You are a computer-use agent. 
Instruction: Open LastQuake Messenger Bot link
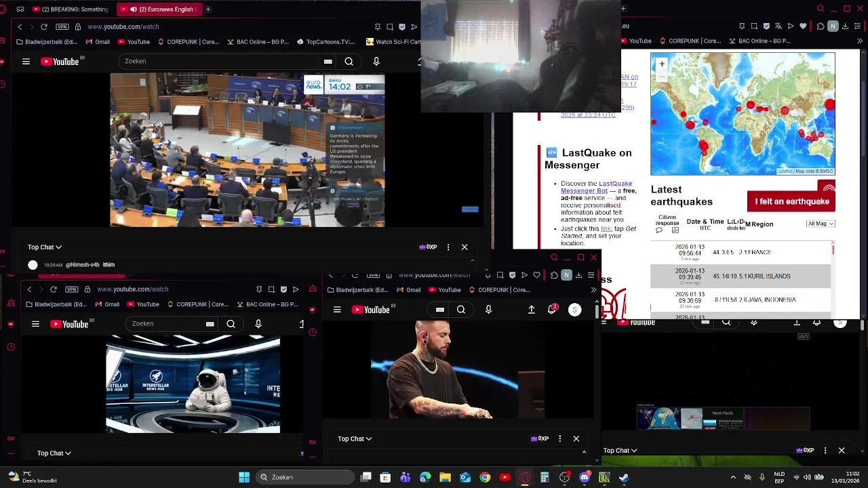coord(597,187)
